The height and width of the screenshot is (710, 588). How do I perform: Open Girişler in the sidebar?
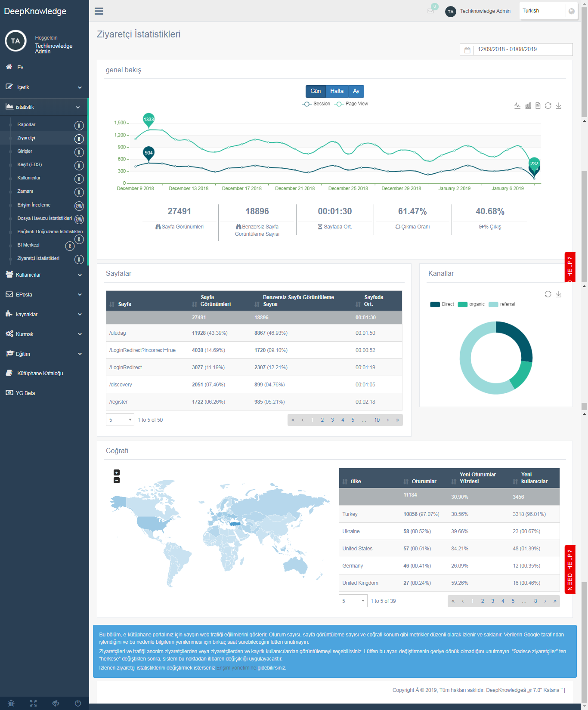[x=25, y=151]
